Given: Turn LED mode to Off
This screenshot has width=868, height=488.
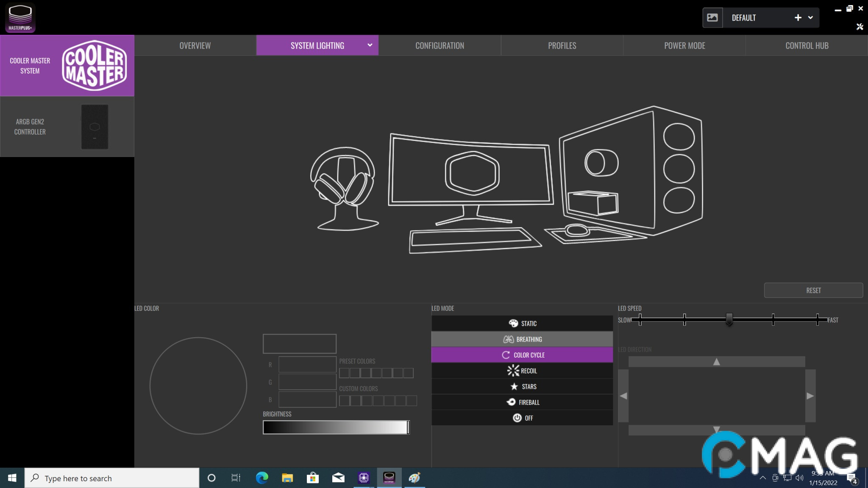Looking at the screenshot, I should pyautogui.click(x=522, y=418).
